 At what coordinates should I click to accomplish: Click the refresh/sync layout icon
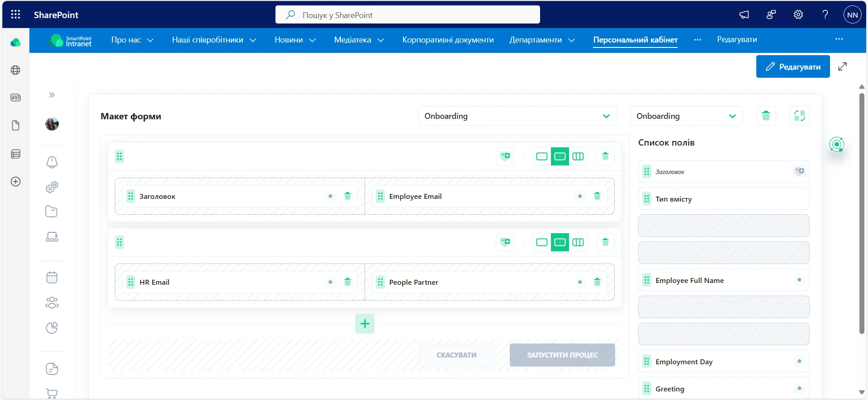point(799,116)
